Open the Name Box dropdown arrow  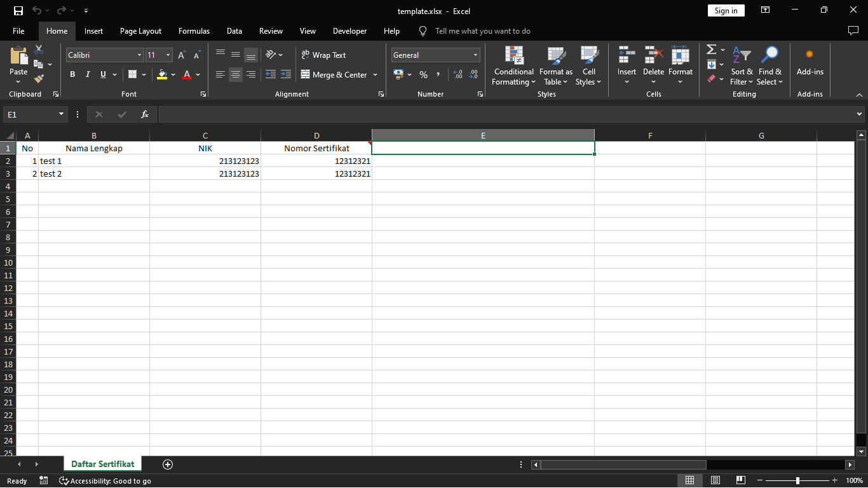click(x=62, y=114)
